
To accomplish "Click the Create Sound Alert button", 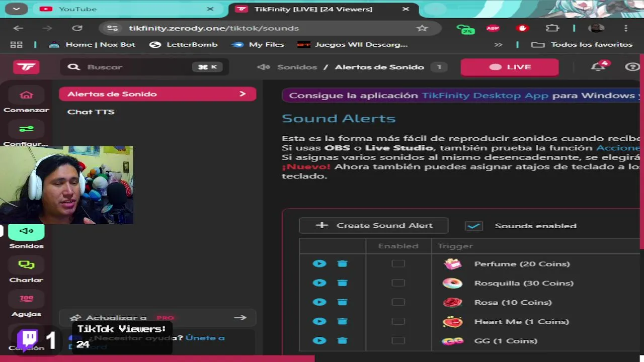I will click(373, 225).
